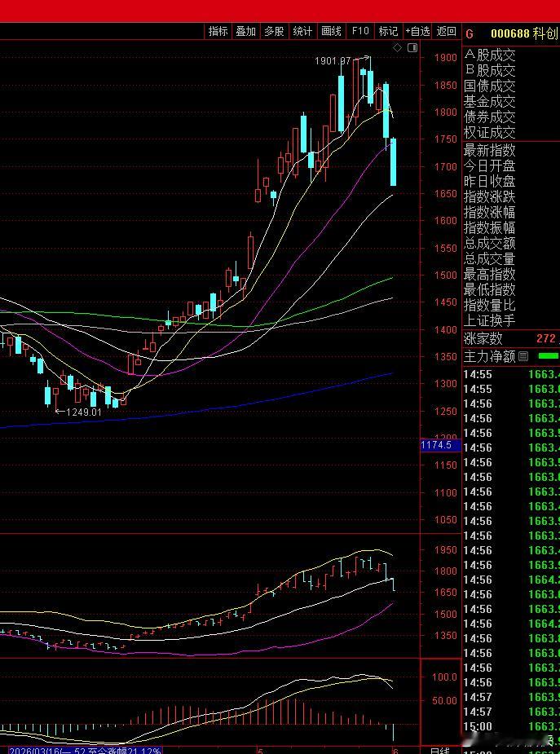Image resolution: width=560 pixels, height=754 pixels.
Task: Select the A股成交 row
Action: coord(489,55)
